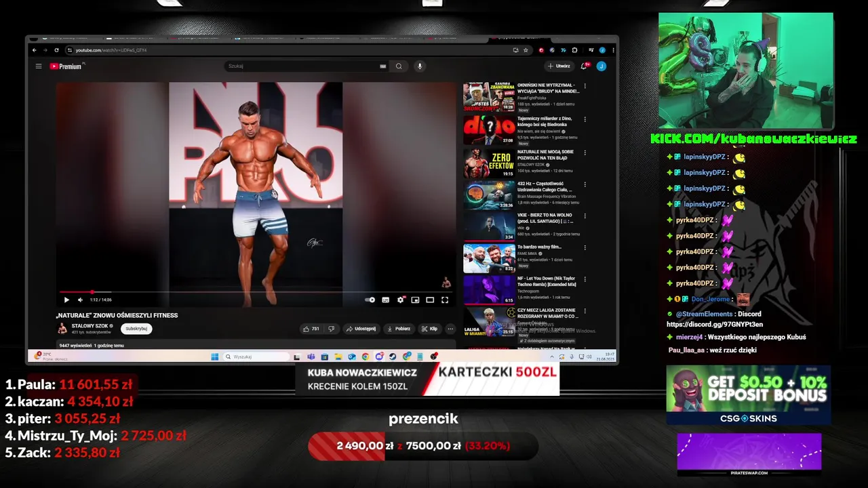Open the ZERO EFEKTÓW video thumbnail
The width and height of the screenshot is (868, 488).
pyautogui.click(x=489, y=163)
